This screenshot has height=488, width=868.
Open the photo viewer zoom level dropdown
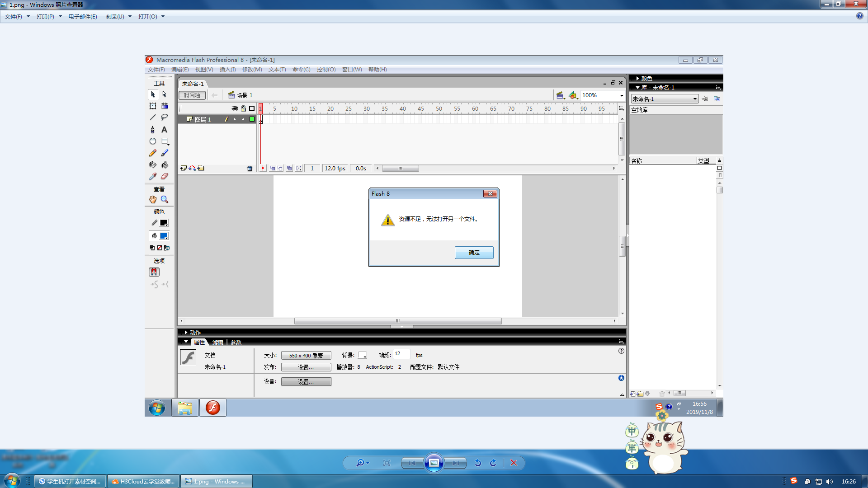368,463
